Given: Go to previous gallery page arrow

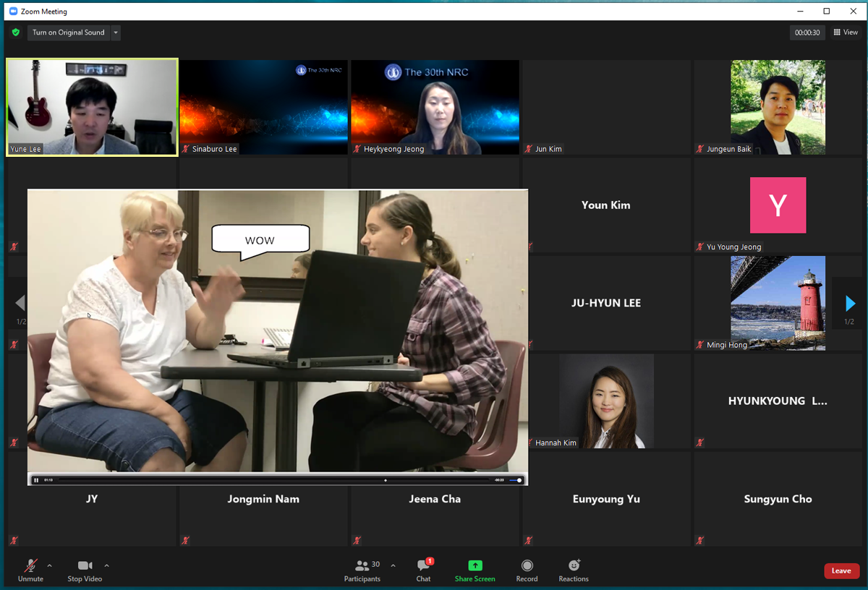Looking at the screenshot, I should tap(20, 303).
